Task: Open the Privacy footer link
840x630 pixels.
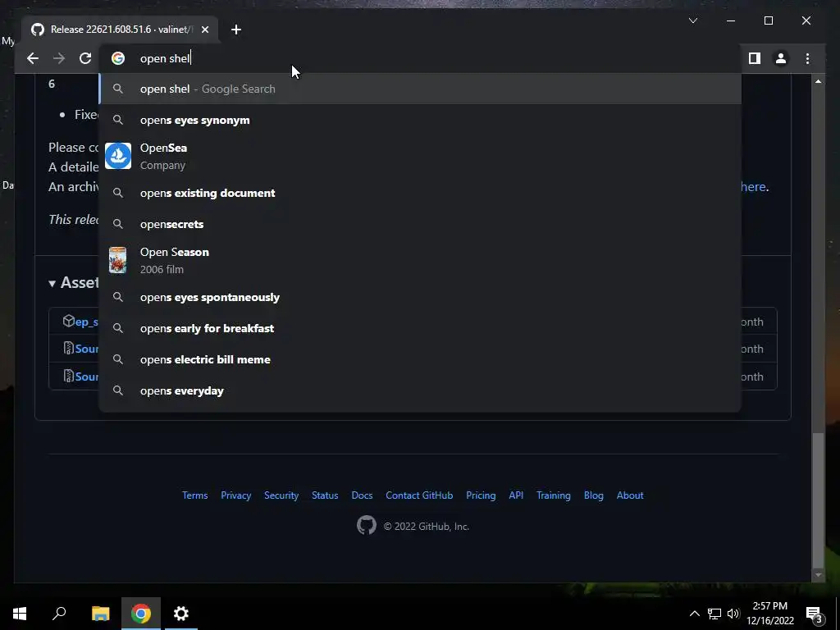Action: tap(235, 495)
